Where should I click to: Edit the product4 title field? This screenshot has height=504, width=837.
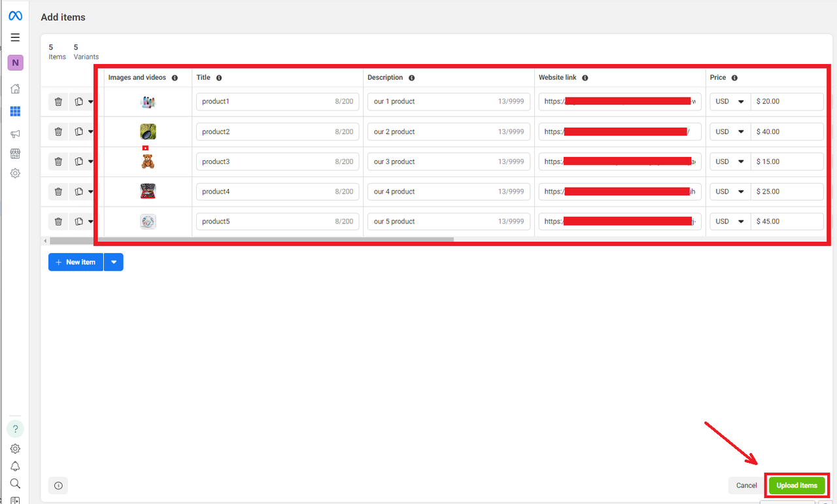click(278, 192)
